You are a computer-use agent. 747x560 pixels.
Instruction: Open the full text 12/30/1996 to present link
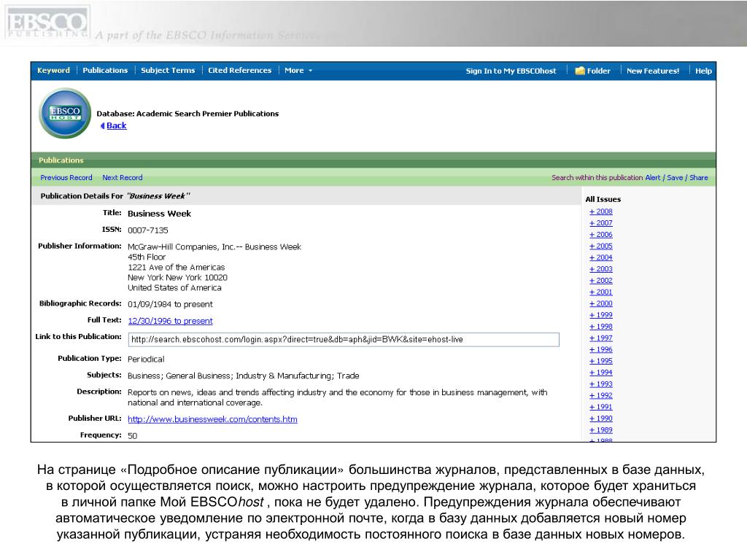pyautogui.click(x=170, y=321)
